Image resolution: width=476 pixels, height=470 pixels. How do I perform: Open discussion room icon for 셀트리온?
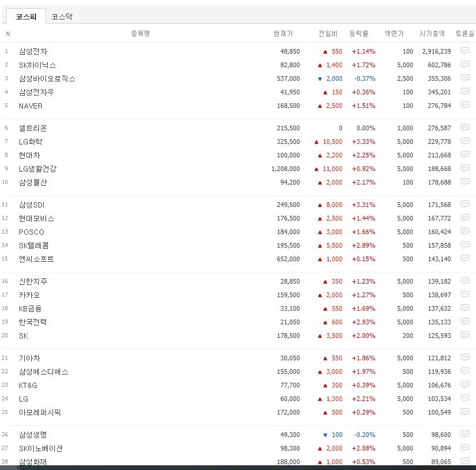[x=465, y=127]
